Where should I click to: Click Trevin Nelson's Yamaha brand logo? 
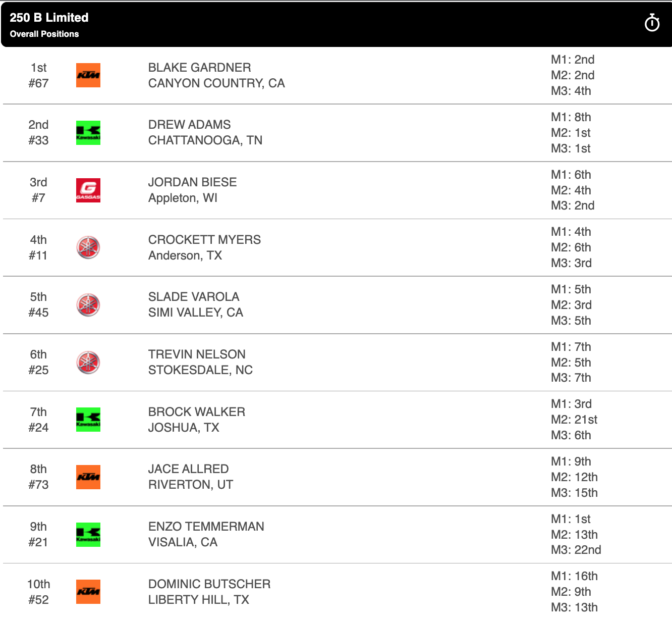88,363
